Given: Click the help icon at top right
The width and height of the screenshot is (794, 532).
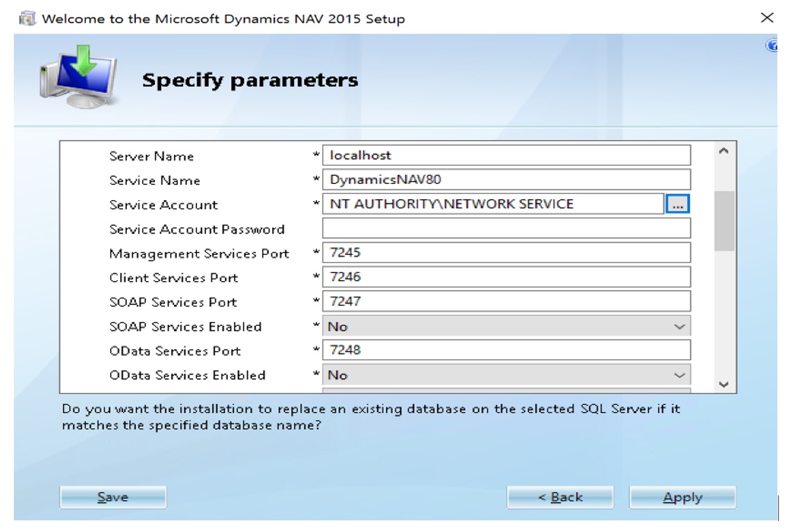Looking at the screenshot, I should (771, 45).
